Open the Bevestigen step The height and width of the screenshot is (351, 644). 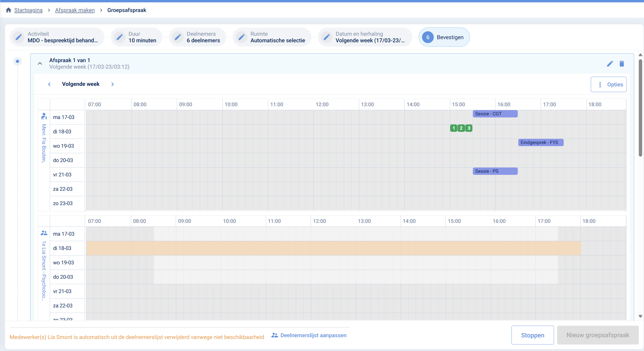click(x=444, y=37)
